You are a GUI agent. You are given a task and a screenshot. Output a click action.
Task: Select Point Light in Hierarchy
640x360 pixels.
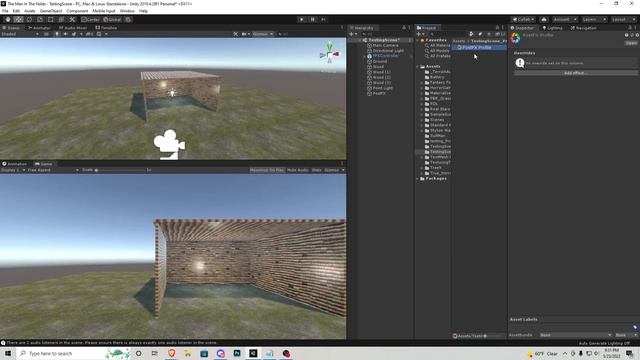click(x=382, y=88)
